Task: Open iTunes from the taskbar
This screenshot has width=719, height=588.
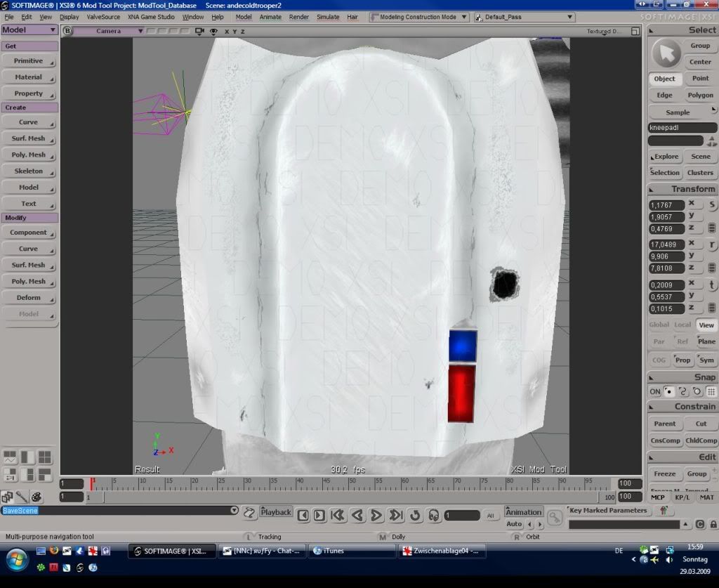Action: 352,551
